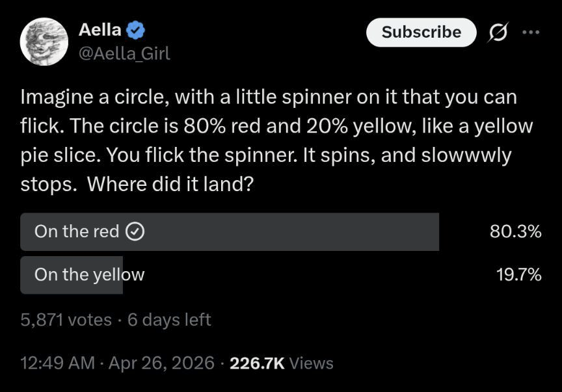This screenshot has height=392, width=562.
Task: Click the 80.3% poll result
Action: pos(516,231)
